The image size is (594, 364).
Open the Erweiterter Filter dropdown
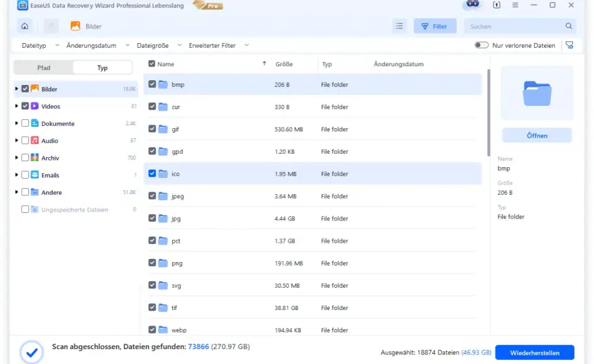click(219, 45)
